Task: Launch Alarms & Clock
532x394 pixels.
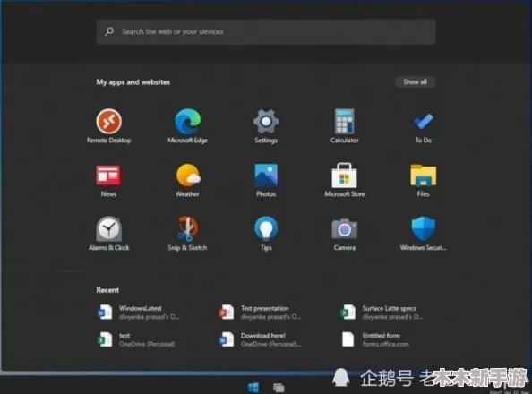Action: (x=108, y=234)
